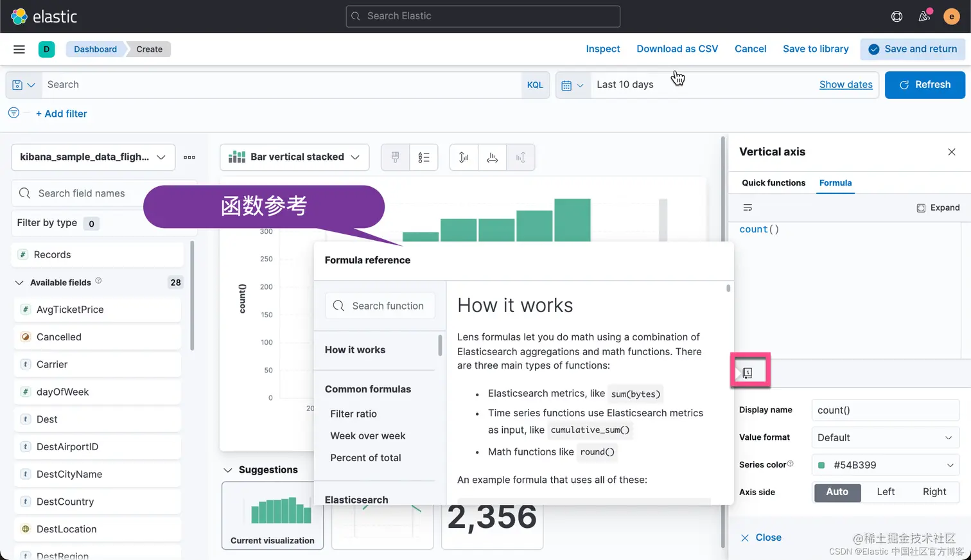Click the Elastic logo
The image size is (971, 560).
(44, 16)
